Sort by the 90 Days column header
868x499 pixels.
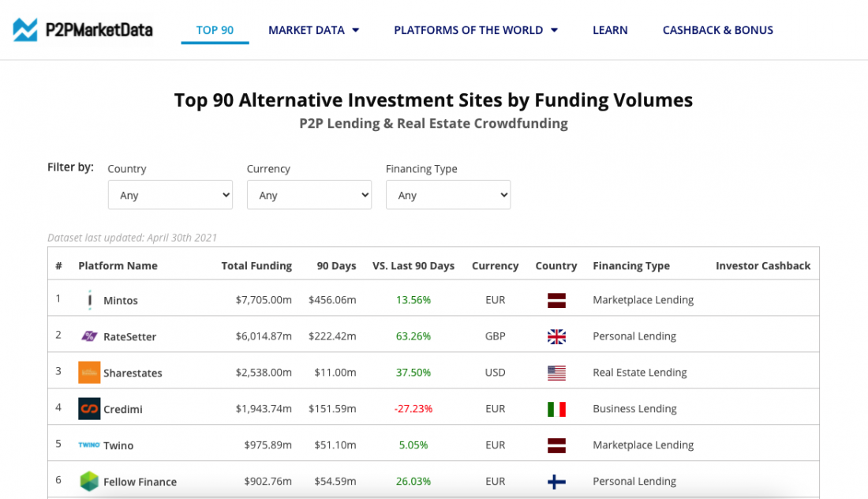(x=337, y=266)
